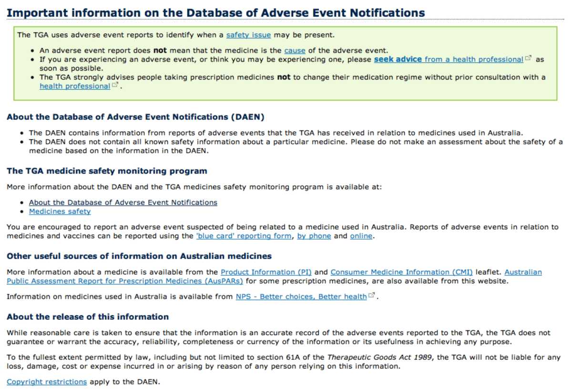Click external-link icon next to NPS link
This screenshot has height=392, width=572.
371,296
